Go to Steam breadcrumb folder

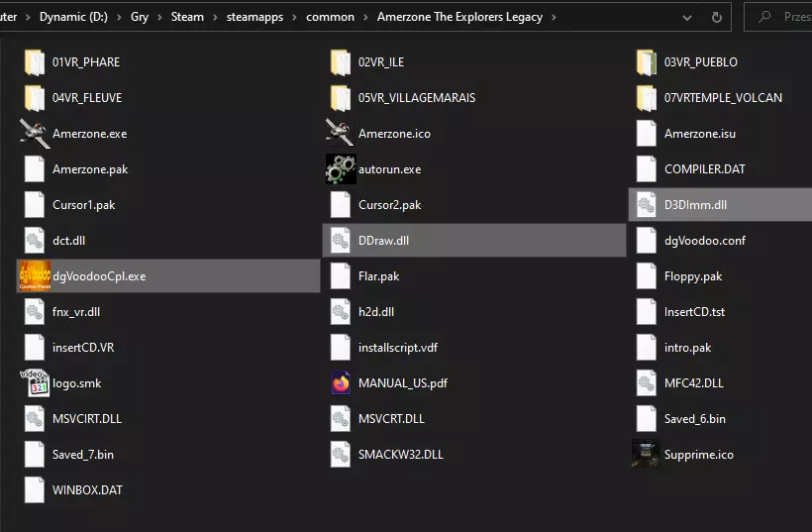click(187, 17)
